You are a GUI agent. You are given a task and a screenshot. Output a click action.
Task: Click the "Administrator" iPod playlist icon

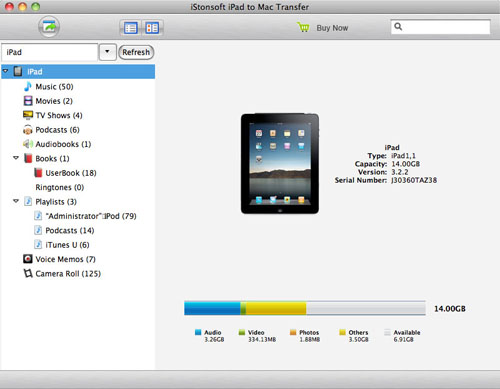click(38, 216)
